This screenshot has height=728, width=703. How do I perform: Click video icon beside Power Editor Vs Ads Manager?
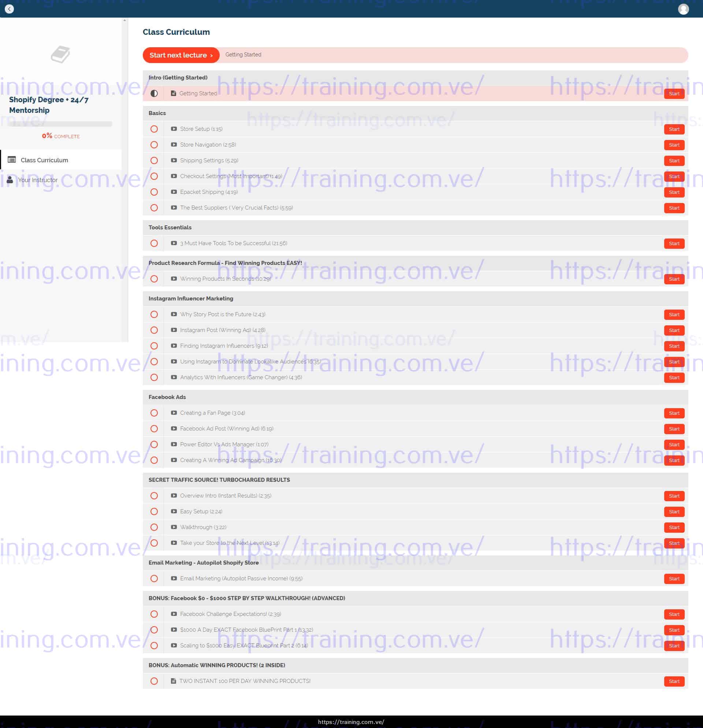[x=174, y=444]
